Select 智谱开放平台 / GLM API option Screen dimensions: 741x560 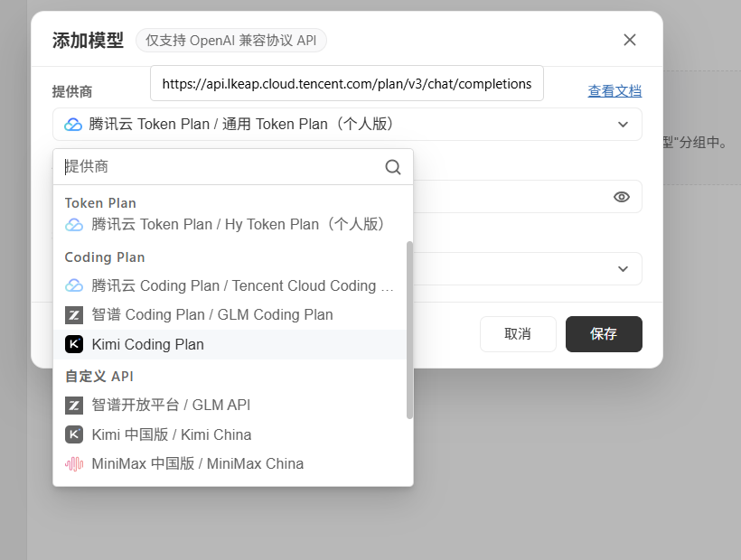(x=230, y=406)
